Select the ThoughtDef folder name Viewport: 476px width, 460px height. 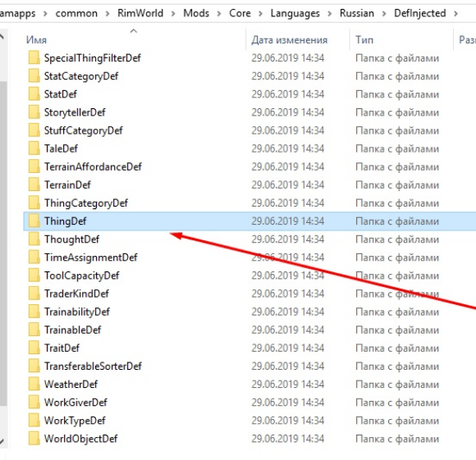click(x=71, y=239)
